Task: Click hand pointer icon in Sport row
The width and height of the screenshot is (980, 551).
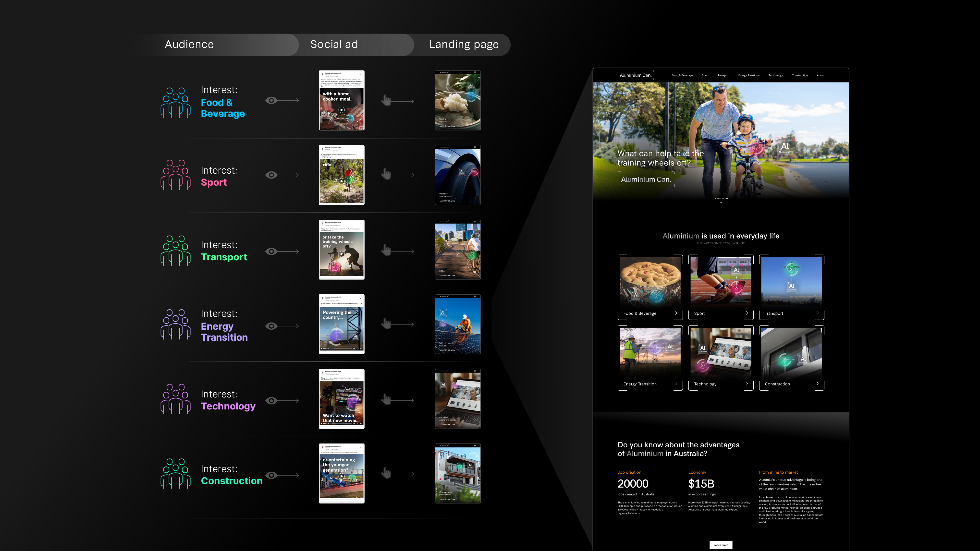Action: tap(387, 174)
